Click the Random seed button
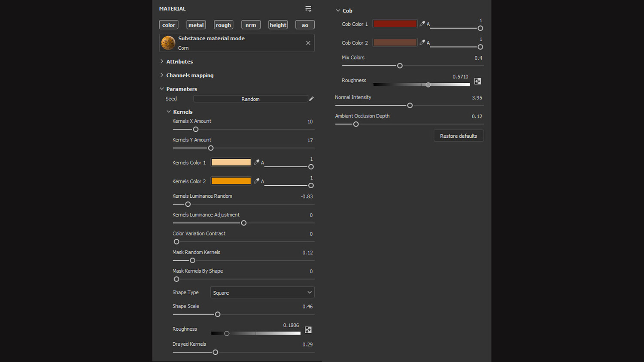The height and width of the screenshot is (362, 644). click(250, 99)
